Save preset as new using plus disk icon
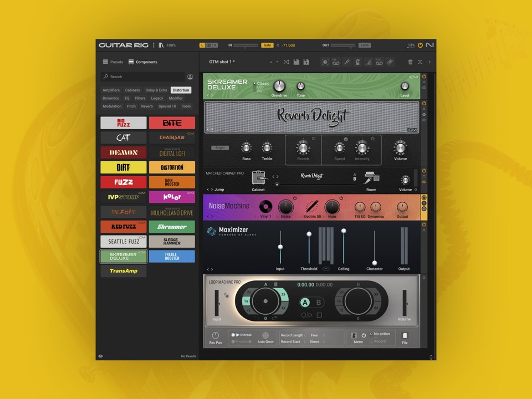Screen dimensions: 532x399 [306, 62]
